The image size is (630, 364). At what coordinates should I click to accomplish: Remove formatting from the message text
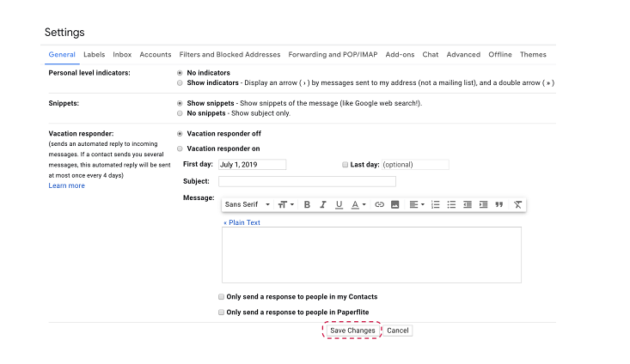[x=517, y=204]
